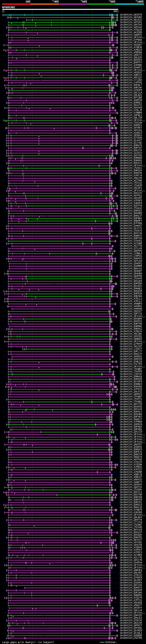Select the UniRef100_A5C2B0 label
The width and height of the screenshot is (146, 644).
131,334
